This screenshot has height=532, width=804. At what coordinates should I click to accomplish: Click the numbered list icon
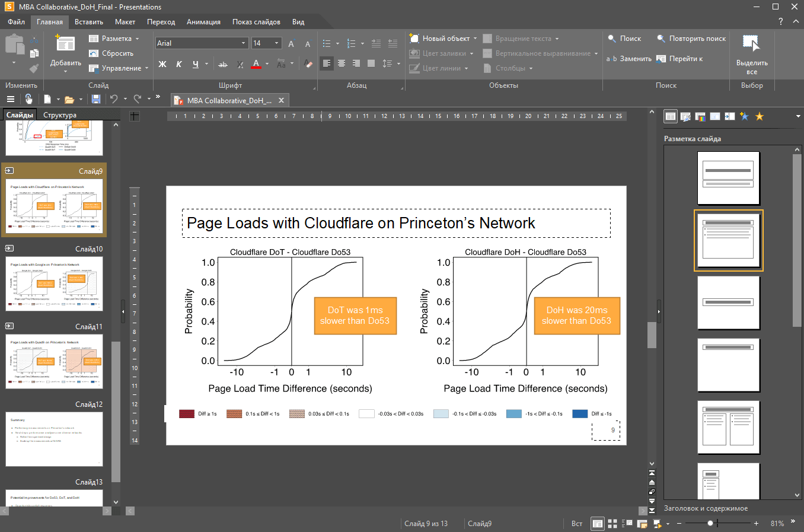(x=351, y=43)
